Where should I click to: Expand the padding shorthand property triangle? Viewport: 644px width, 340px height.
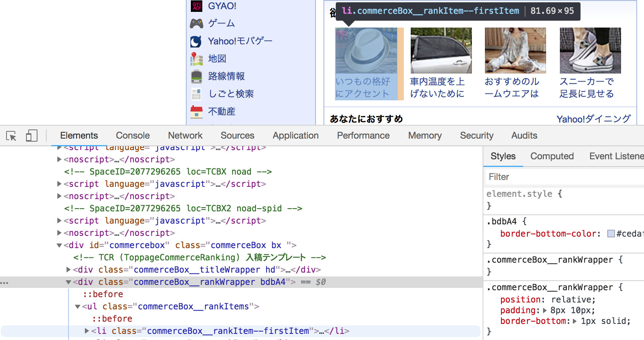point(545,311)
